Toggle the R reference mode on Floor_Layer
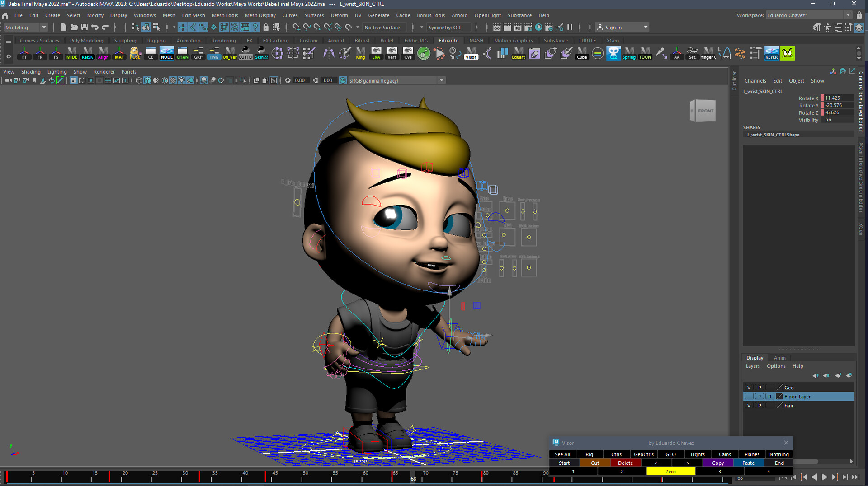 coord(770,396)
